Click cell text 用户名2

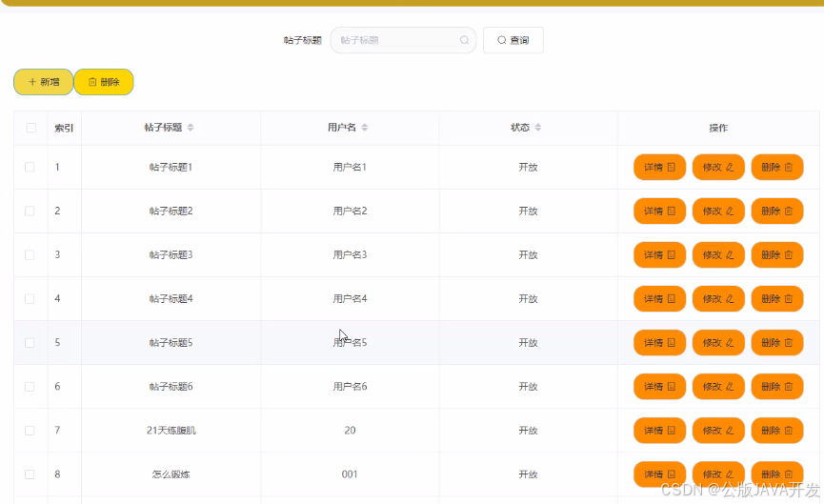[350, 211]
